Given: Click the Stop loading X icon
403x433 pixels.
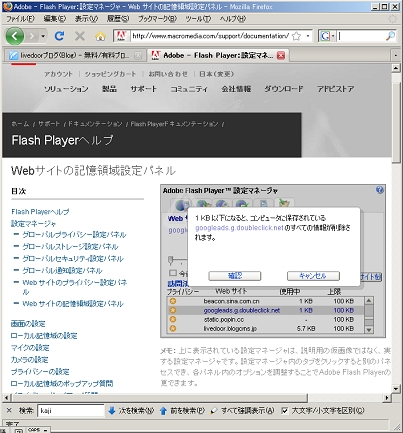Looking at the screenshot, I should 80,36.
